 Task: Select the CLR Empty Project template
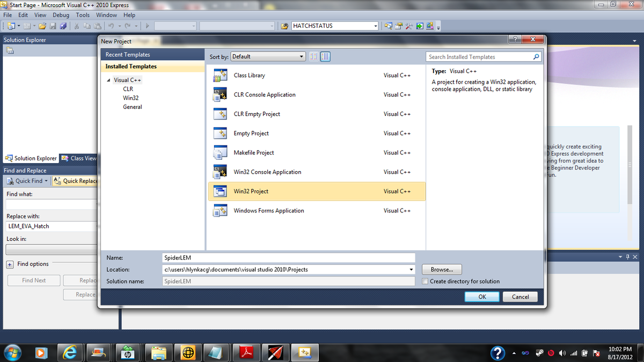click(x=317, y=114)
